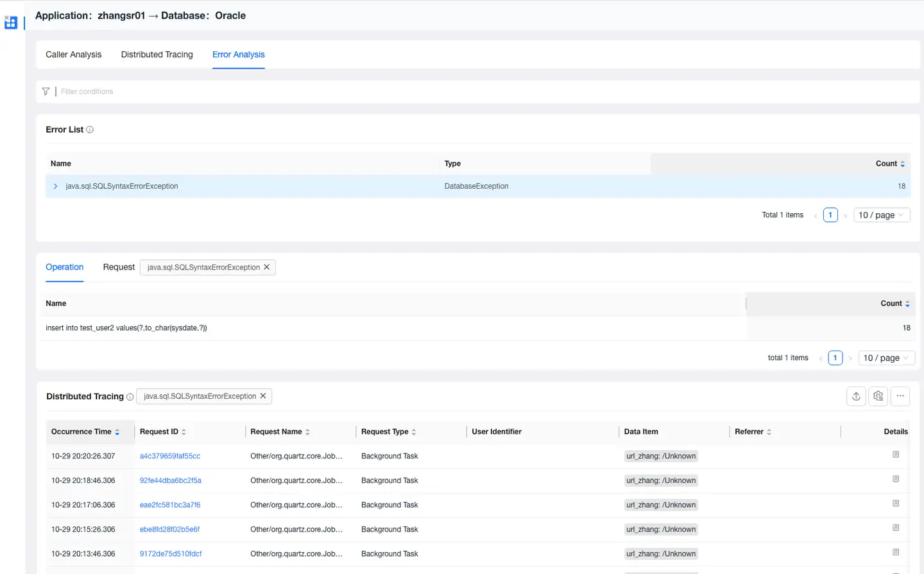Open request ID eae2fc581bc3a7f6 link
Screen dimensions: 924x574
pos(170,505)
